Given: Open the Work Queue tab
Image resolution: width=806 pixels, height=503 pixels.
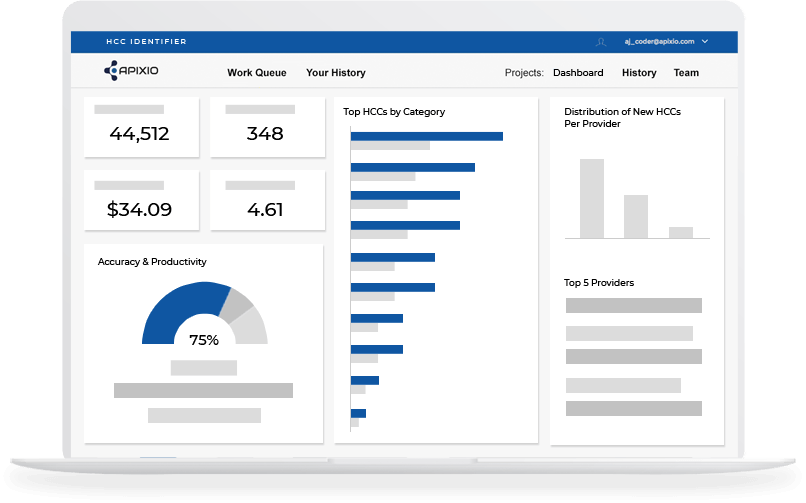Looking at the screenshot, I should click(x=257, y=72).
